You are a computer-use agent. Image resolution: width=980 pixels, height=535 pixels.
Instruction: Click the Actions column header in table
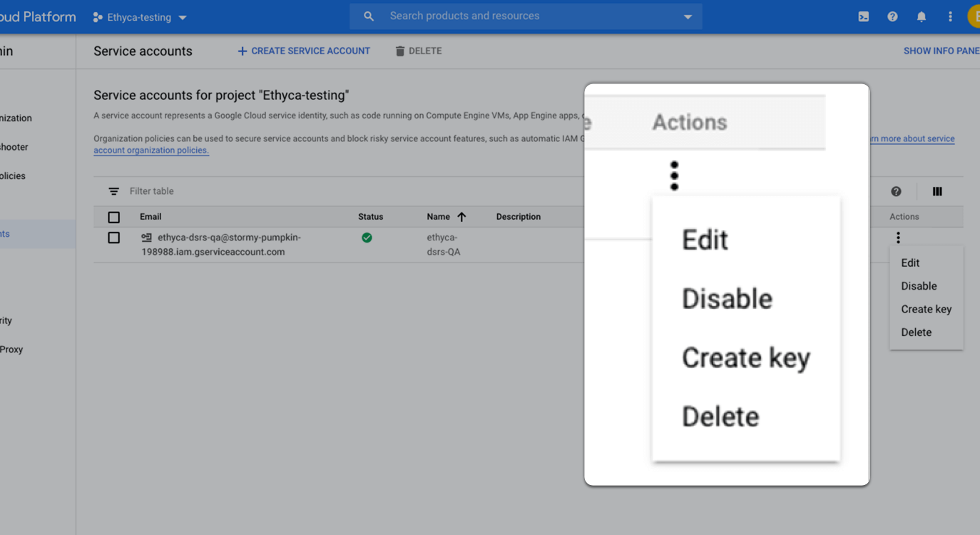pyautogui.click(x=904, y=217)
